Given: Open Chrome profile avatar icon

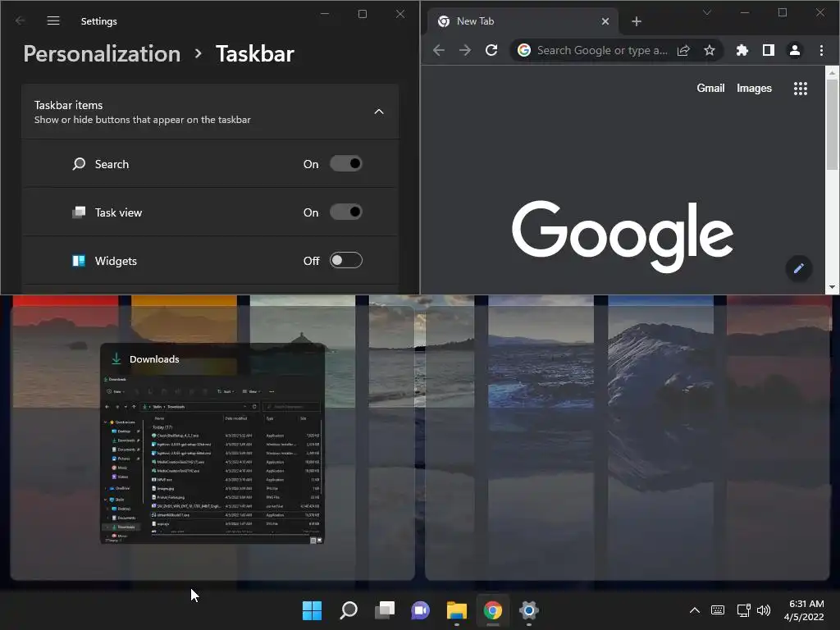Looking at the screenshot, I should [794, 50].
